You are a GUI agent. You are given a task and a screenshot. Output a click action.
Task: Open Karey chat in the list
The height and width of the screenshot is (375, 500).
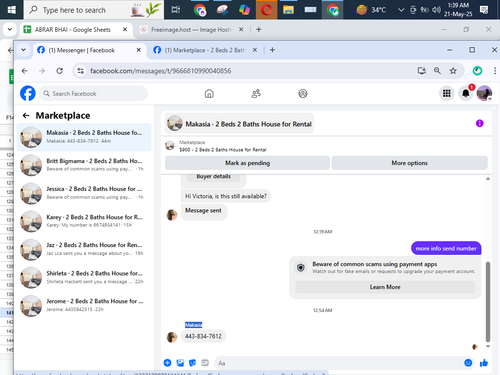(x=84, y=221)
